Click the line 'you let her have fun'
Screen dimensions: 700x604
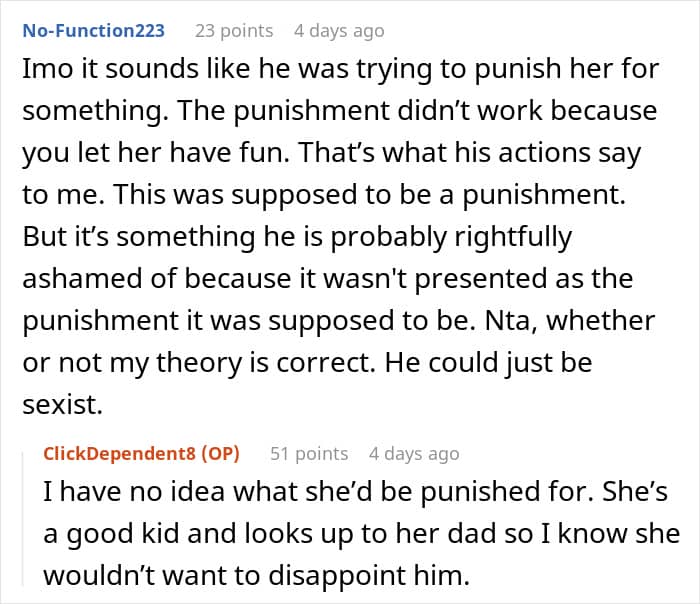(x=153, y=153)
